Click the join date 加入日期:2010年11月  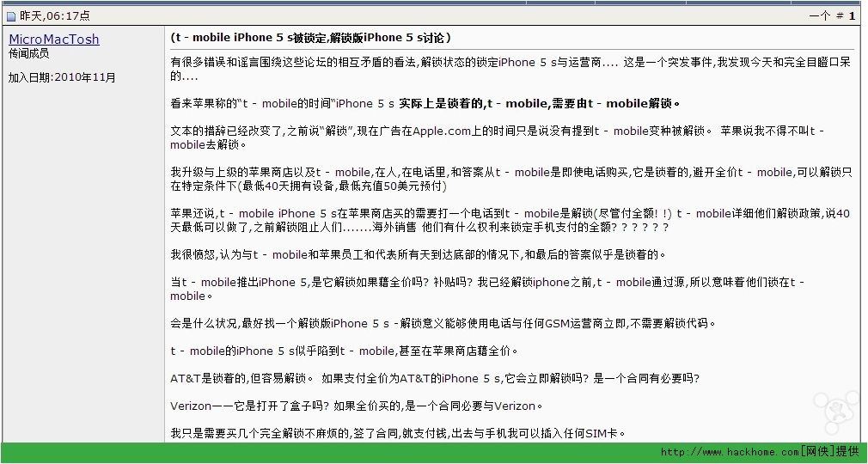62,77
